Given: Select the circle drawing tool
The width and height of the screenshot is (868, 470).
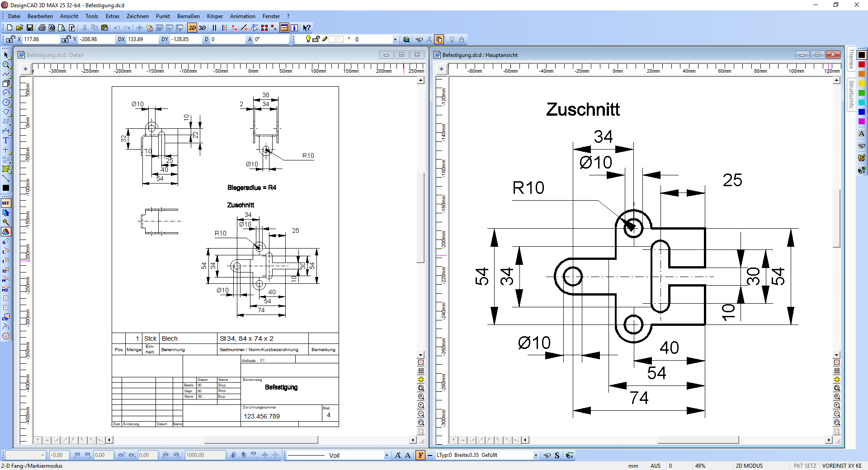Looking at the screenshot, I should (x=6, y=103).
